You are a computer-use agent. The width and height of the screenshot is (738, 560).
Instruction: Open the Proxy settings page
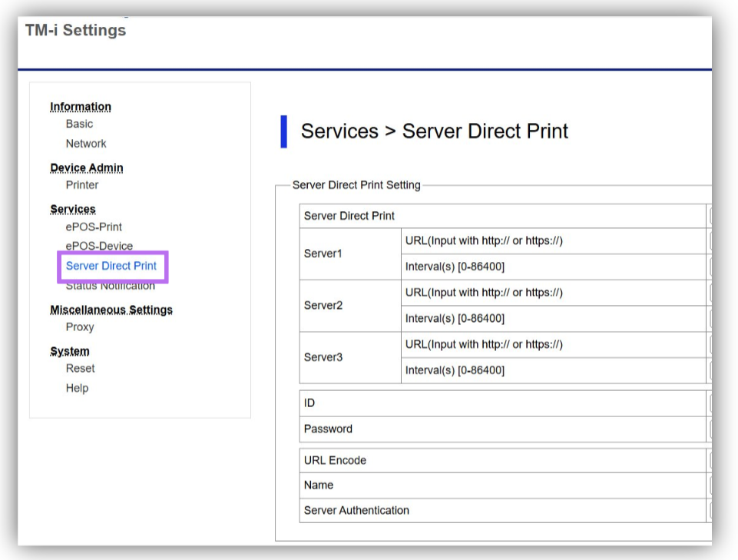tap(80, 327)
